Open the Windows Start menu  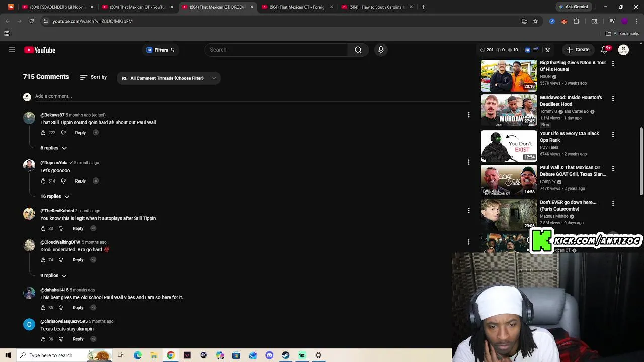pos(8,355)
